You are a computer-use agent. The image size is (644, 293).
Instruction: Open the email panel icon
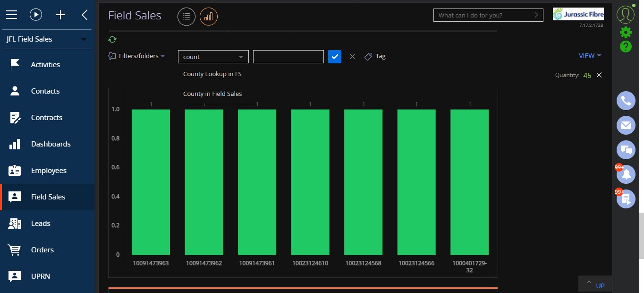(x=626, y=125)
